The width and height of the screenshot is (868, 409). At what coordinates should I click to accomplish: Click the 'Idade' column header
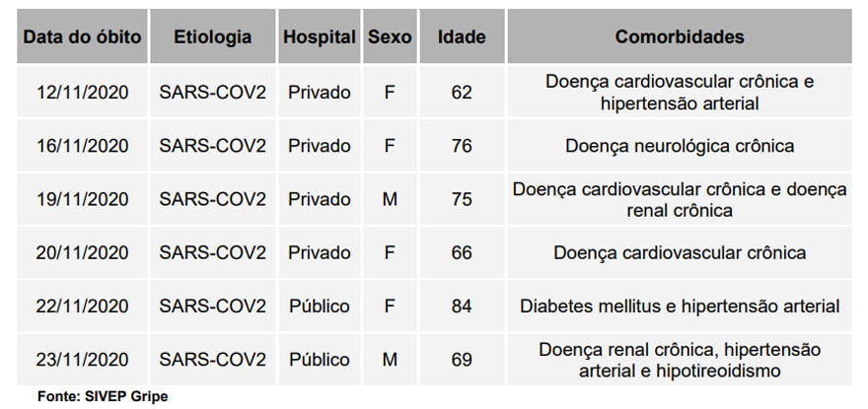tap(462, 37)
